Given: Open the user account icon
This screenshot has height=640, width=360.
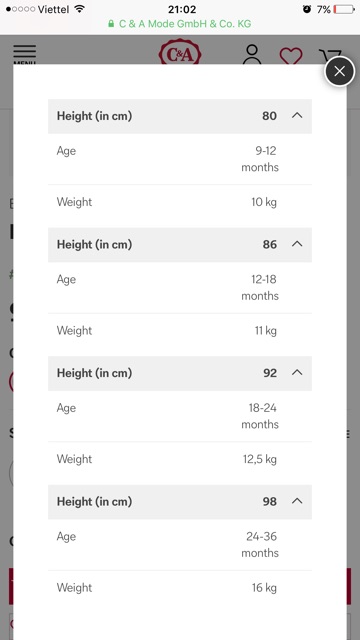Looking at the screenshot, I should pyautogui.click(x=252, y=55).
